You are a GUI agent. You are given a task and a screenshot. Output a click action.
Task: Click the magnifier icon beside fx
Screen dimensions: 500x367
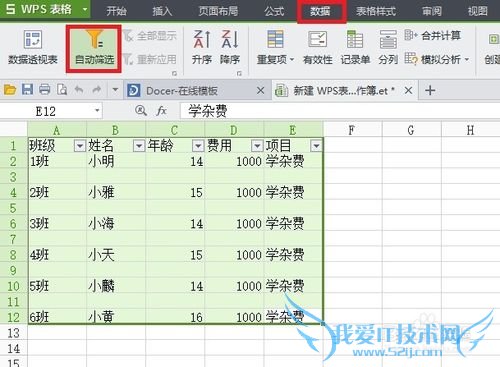(141, 110)
